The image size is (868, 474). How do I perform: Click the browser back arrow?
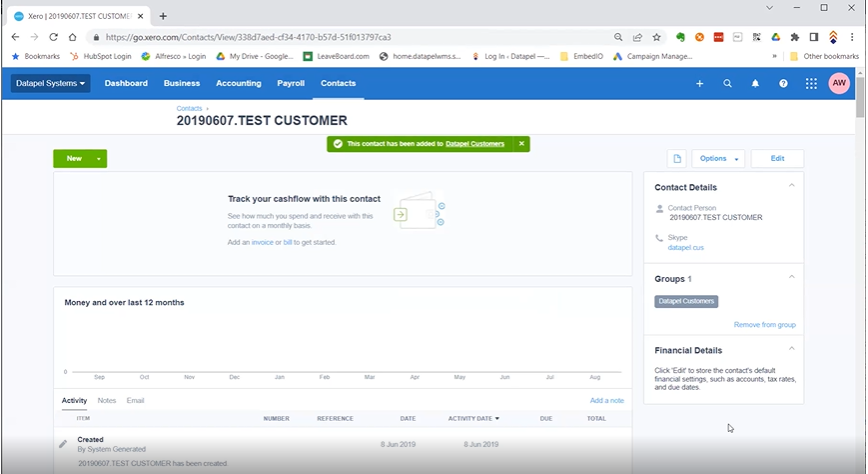pyautogui.click(x=16, y=37)
